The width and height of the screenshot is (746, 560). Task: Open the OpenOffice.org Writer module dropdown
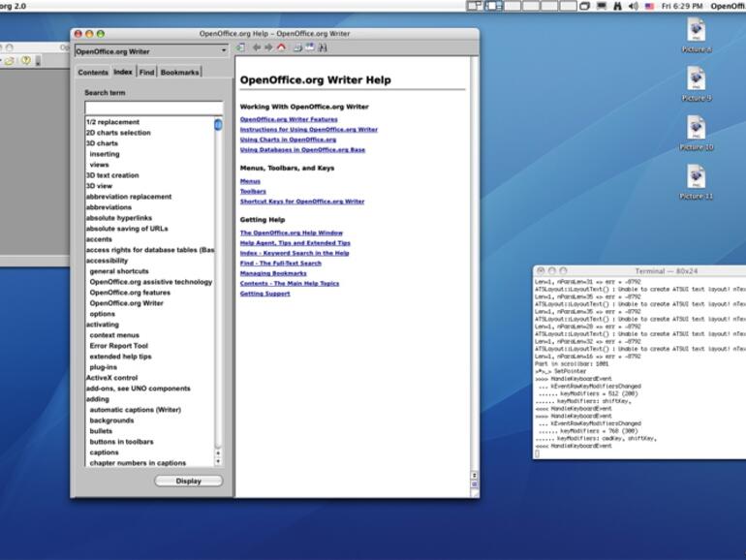151,50
